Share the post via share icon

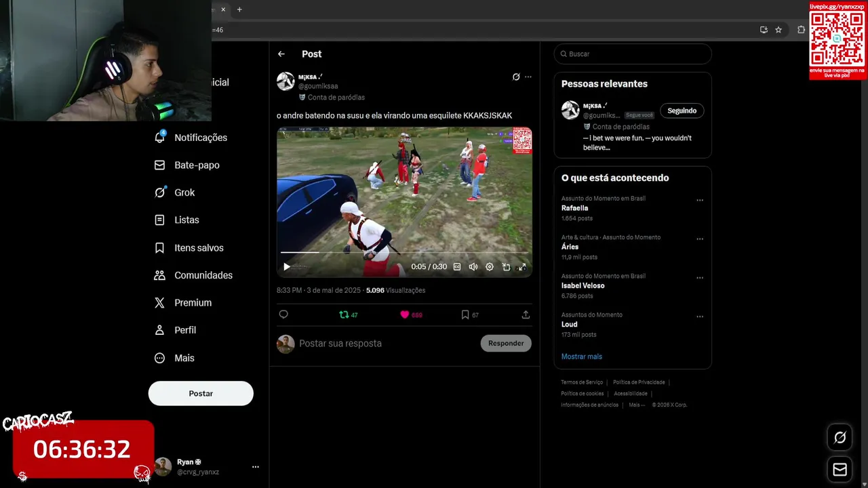526,314
